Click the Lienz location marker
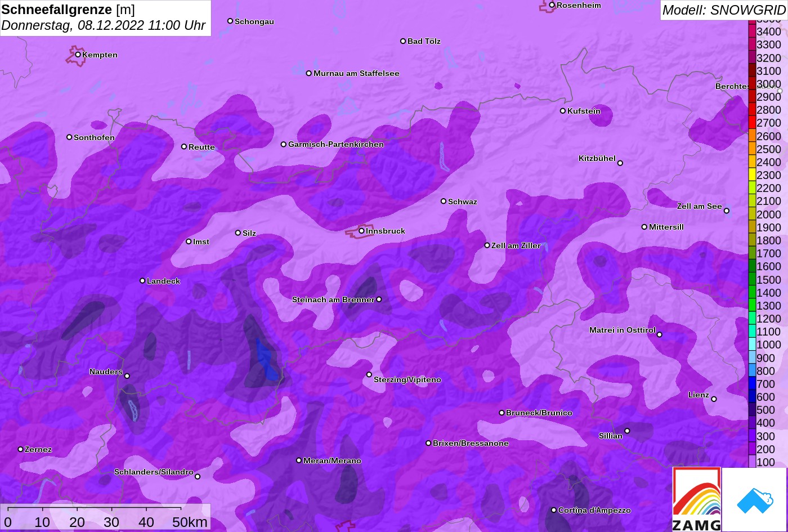 point(714,399)
